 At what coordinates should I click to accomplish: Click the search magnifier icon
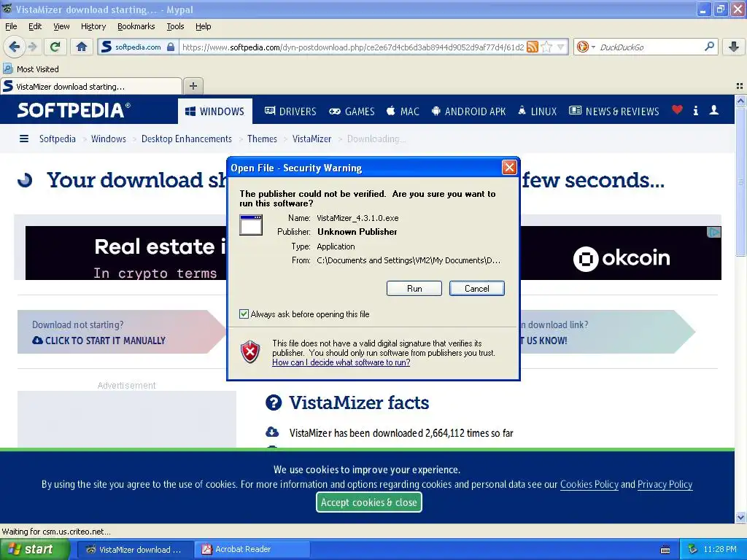pos(709,46)
